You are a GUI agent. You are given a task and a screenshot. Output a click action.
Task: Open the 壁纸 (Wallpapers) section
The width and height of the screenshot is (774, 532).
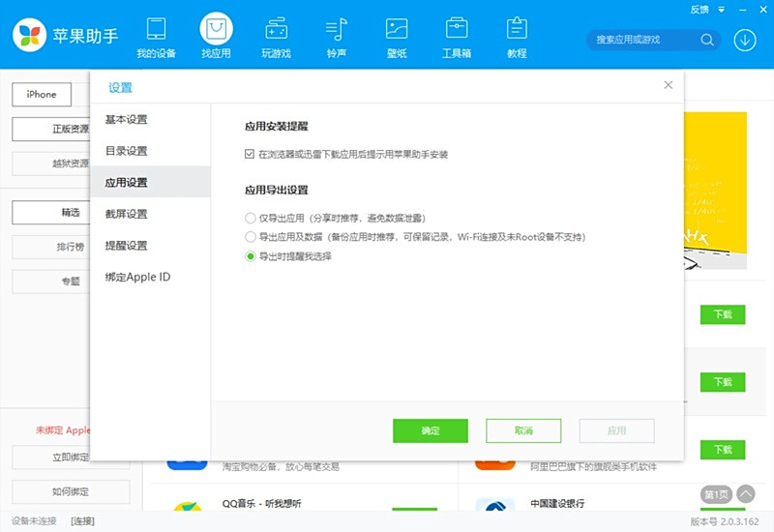(396, 36)
